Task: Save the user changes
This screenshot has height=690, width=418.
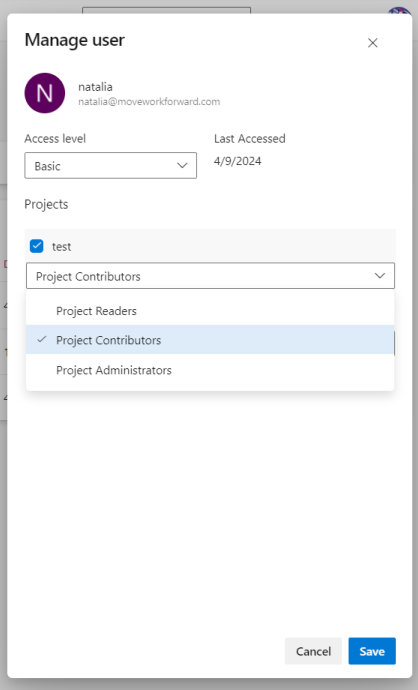Action: (x=372, y=651)
